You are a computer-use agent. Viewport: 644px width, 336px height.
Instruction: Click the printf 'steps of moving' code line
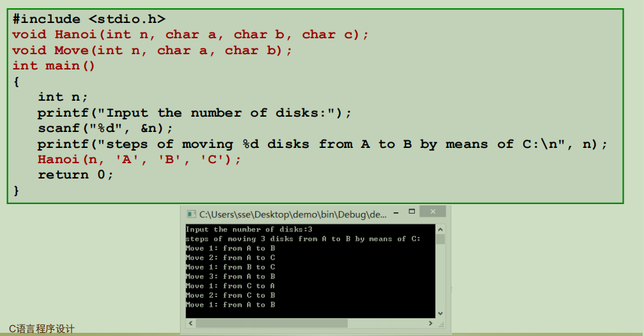[x=322, y=144]
